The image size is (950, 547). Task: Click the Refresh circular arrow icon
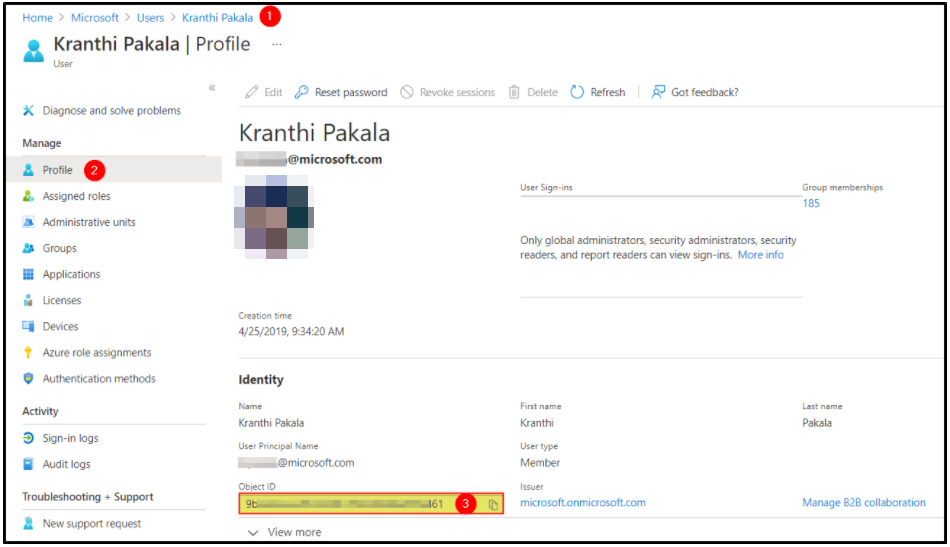(x=577, y=92)
